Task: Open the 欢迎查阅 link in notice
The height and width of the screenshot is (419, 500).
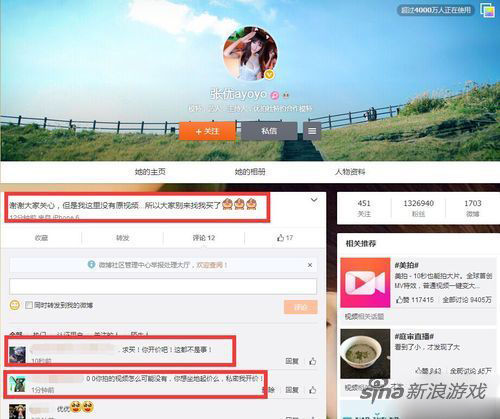Action: tap(211, 265)
